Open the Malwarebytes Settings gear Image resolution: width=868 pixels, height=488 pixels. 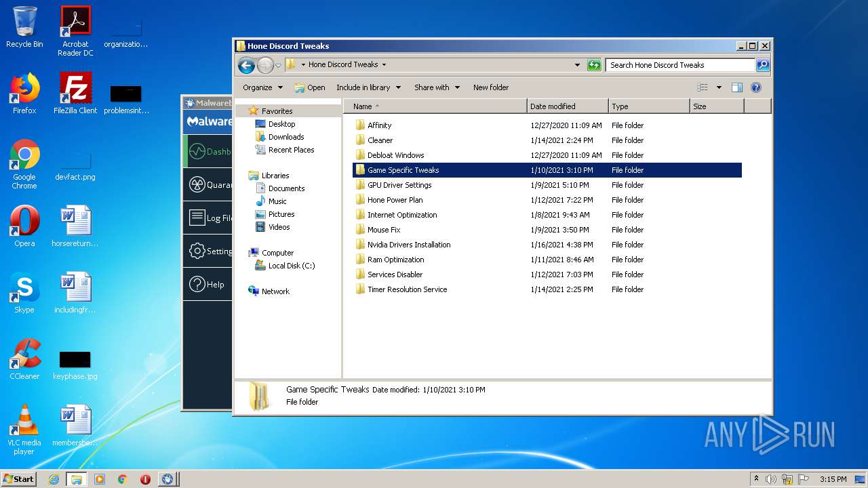(197, 251)
